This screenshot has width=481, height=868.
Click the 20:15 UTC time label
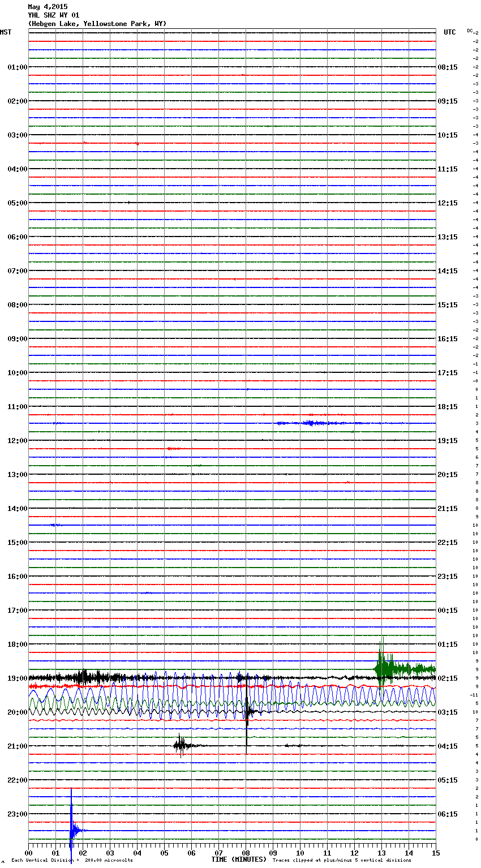click(448, 475)
